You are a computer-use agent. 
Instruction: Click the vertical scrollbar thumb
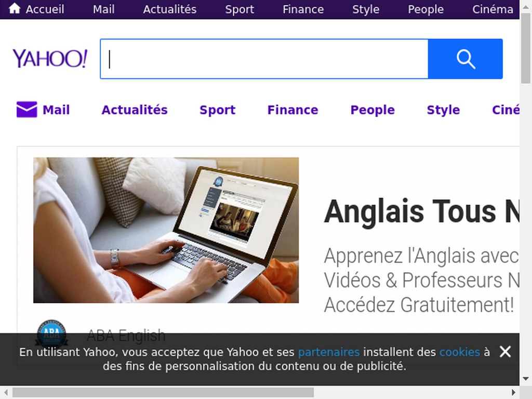[526, 47]
